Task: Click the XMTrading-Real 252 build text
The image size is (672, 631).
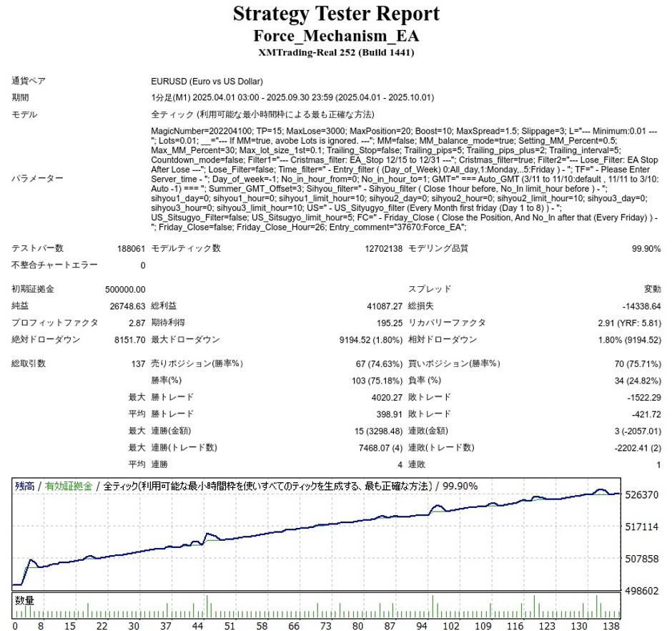Action: (x=335, y=53)
